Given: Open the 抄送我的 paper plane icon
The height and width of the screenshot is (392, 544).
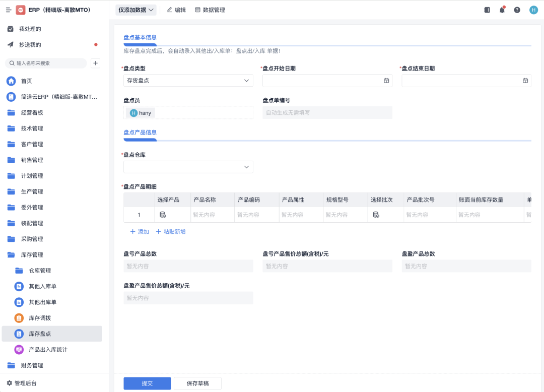Looking at the screenshot, I should [11, 44].
